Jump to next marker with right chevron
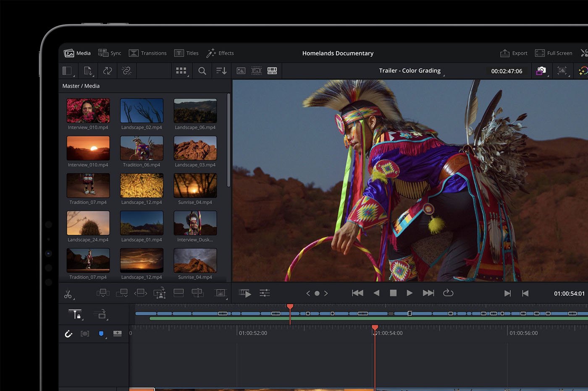Viewport: 588px width, 391px height. click(326, 293)
